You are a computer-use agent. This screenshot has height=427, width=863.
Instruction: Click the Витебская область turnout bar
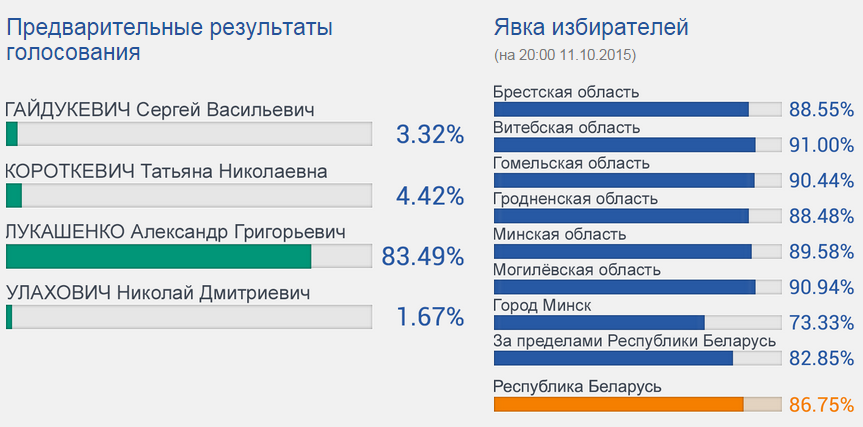pyautogui.click(x=638, y=145)
